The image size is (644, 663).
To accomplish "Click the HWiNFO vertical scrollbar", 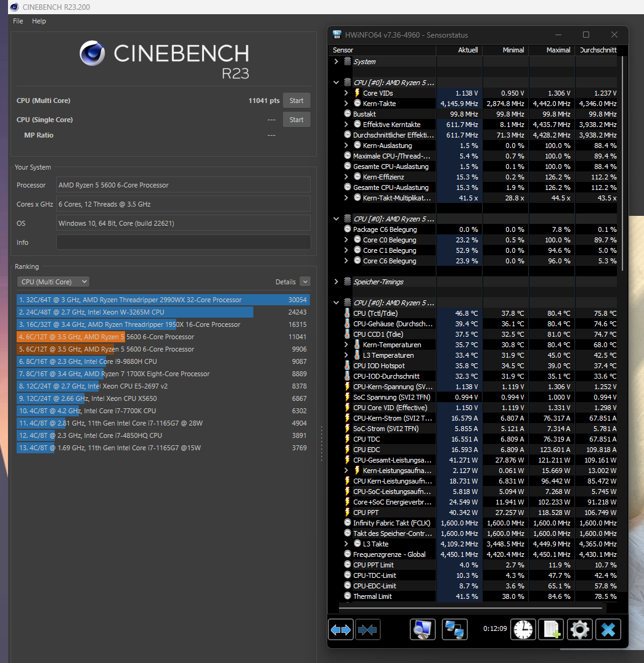I will (622, 163).
